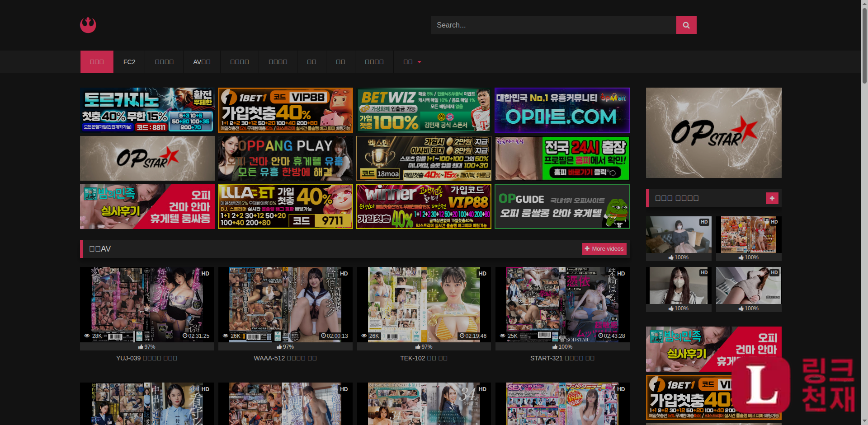Open the YUJ-039 video thumbnail
The width and height of the screenshot is (868, 425).
click(x=147, y=304)
